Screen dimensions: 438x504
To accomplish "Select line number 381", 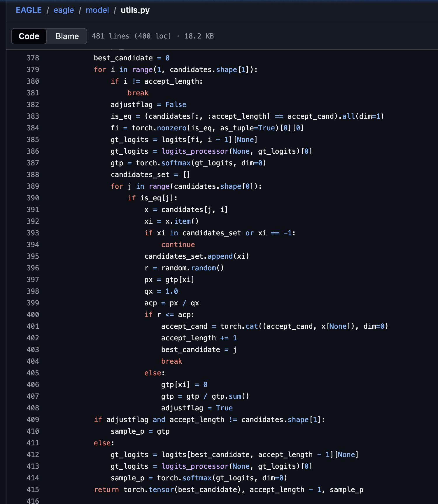I will 33,93.
